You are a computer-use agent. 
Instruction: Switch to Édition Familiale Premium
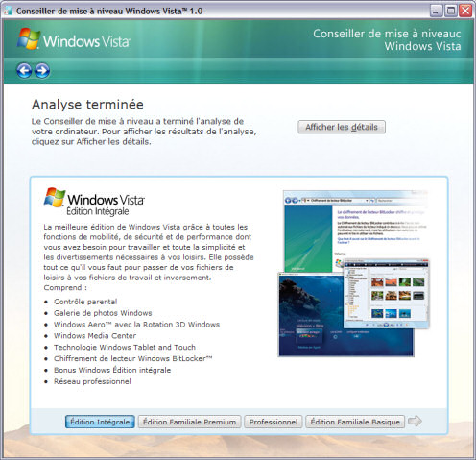(189, 422)
